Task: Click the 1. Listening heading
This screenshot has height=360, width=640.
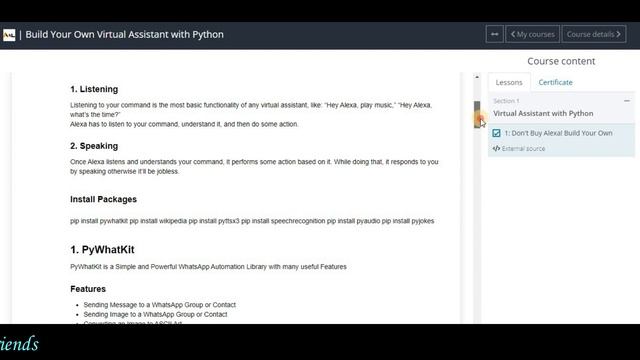Action: [x=94, y=89]
